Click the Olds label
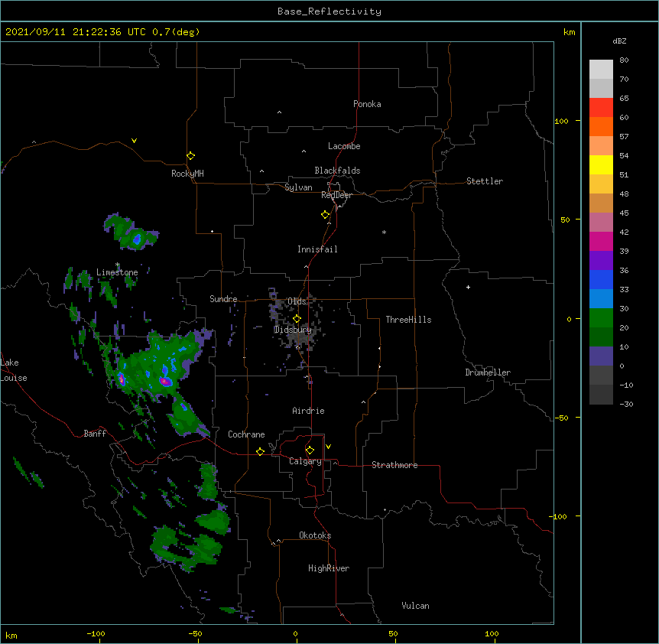Image resolution: width=659 pixels, height=644 pixels. click(x=297, y=301)
